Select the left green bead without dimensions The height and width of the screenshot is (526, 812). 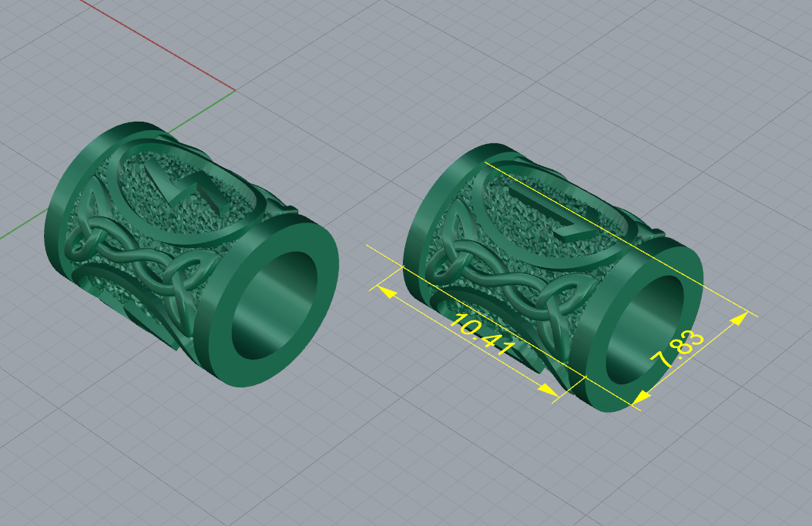click(192, 254)
